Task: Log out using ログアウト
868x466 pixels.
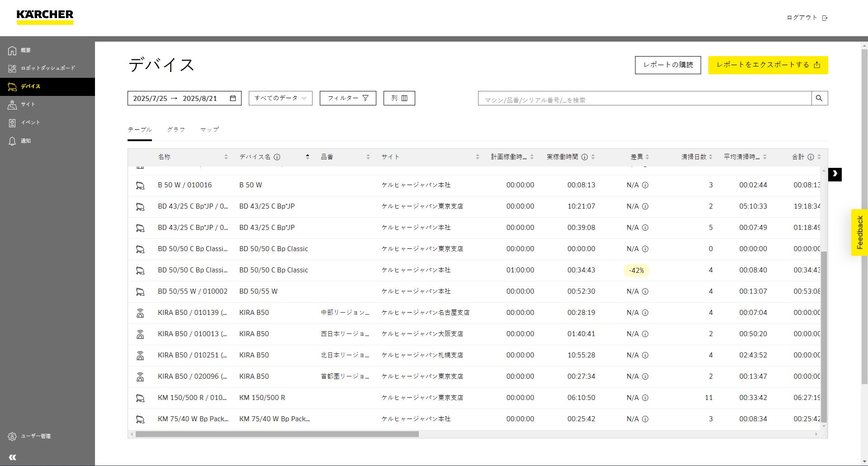Action: point(807,18)
